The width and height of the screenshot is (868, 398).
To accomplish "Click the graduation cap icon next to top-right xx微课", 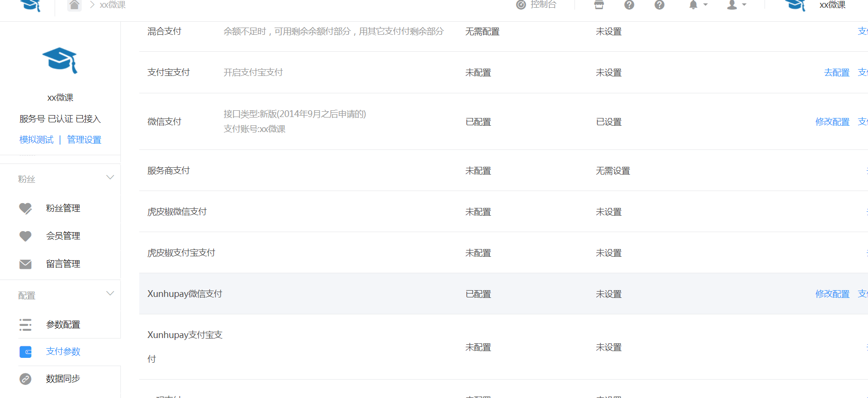I will click(795, 5).
